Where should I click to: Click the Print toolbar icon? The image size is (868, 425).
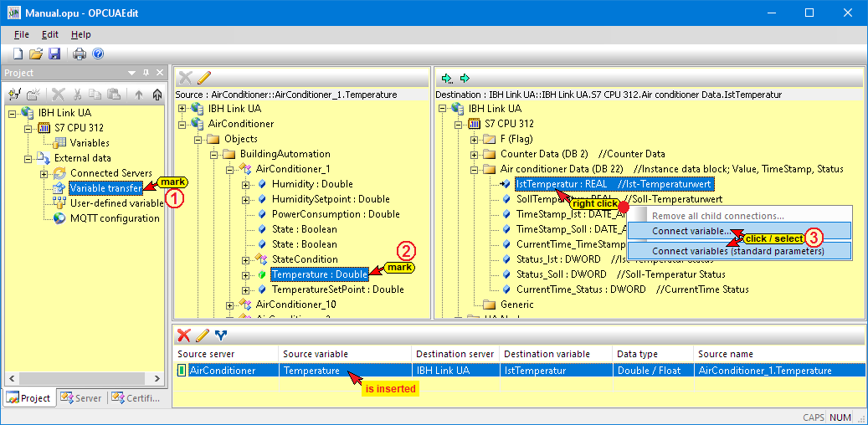click(x=80, y=54)
